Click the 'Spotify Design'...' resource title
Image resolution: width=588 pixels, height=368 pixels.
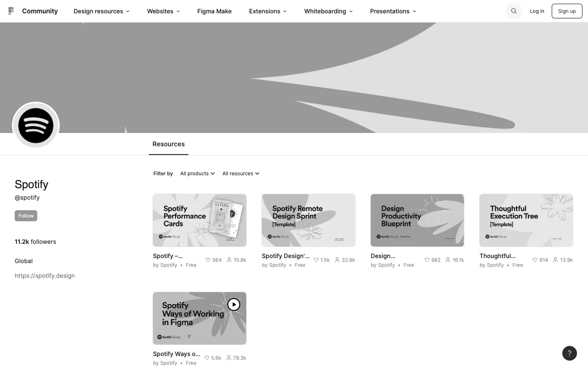[286, 256]
